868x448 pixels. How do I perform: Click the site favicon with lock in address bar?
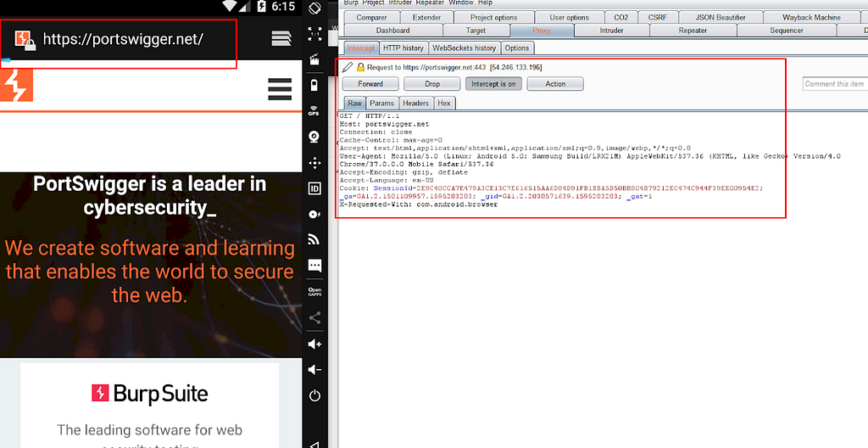point(25,40)
